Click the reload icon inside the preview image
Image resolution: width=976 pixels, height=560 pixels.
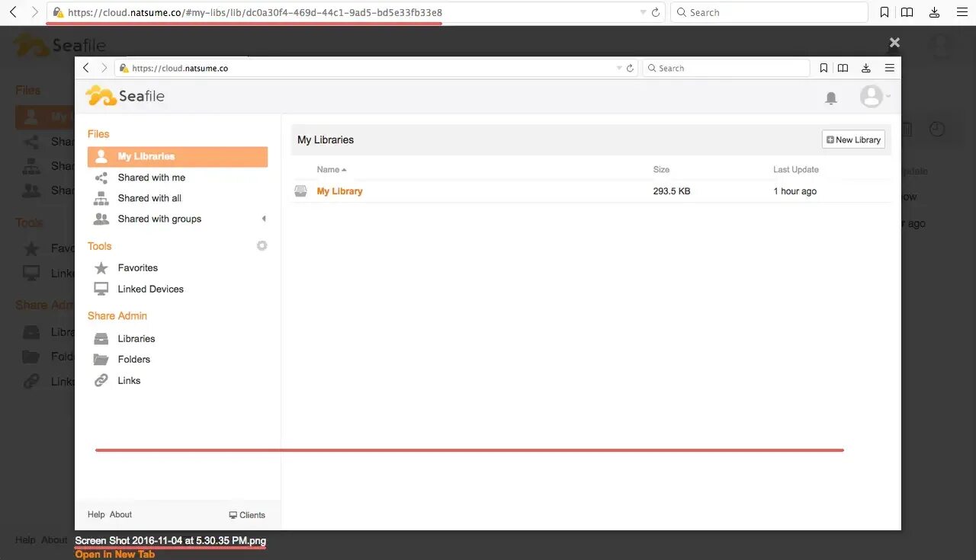(631, 68)
